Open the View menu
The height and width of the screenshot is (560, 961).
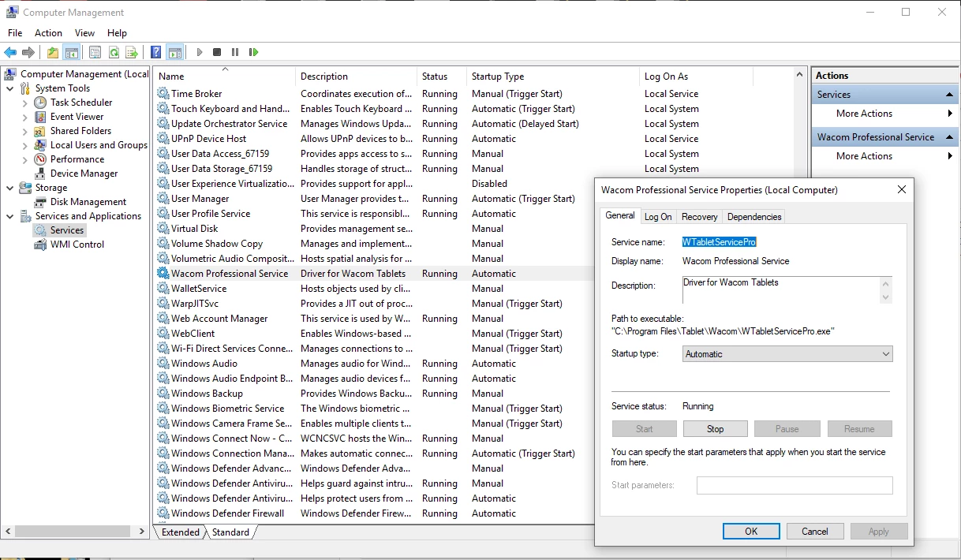coord(84,33)
